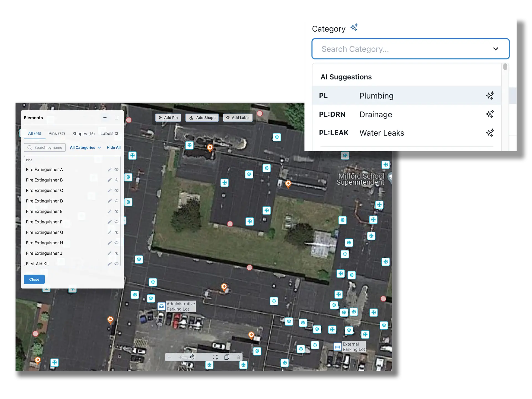Click the Add Shape button
The image size is (532, 399).
pyautogui.click(x=202, y=118)
